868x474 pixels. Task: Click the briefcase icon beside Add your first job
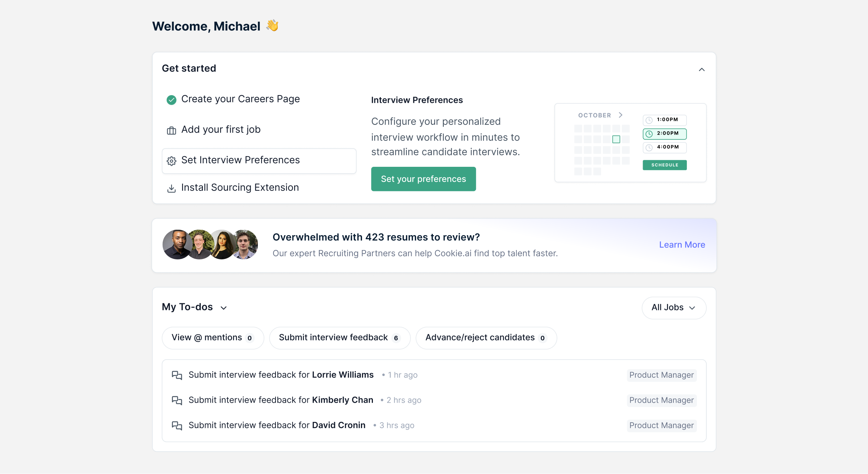pyautogui.click(x=171, y=130)
